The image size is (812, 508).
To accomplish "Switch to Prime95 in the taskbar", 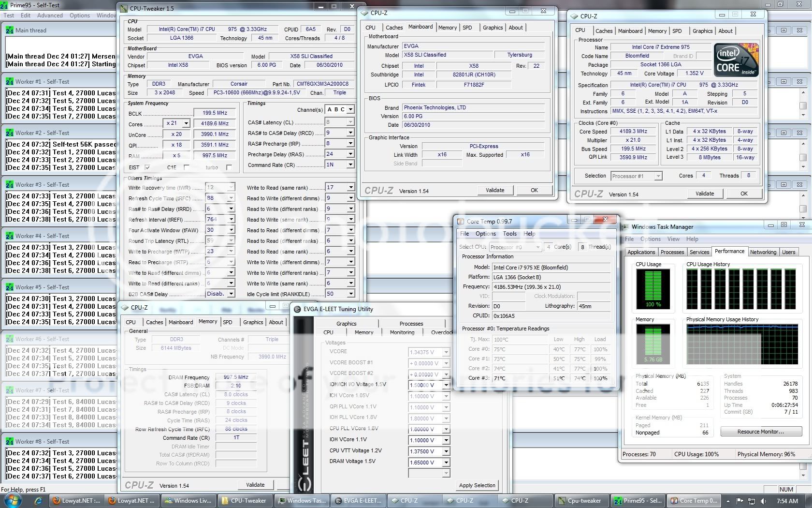I will pyautogui.click(x=638, y=501).
